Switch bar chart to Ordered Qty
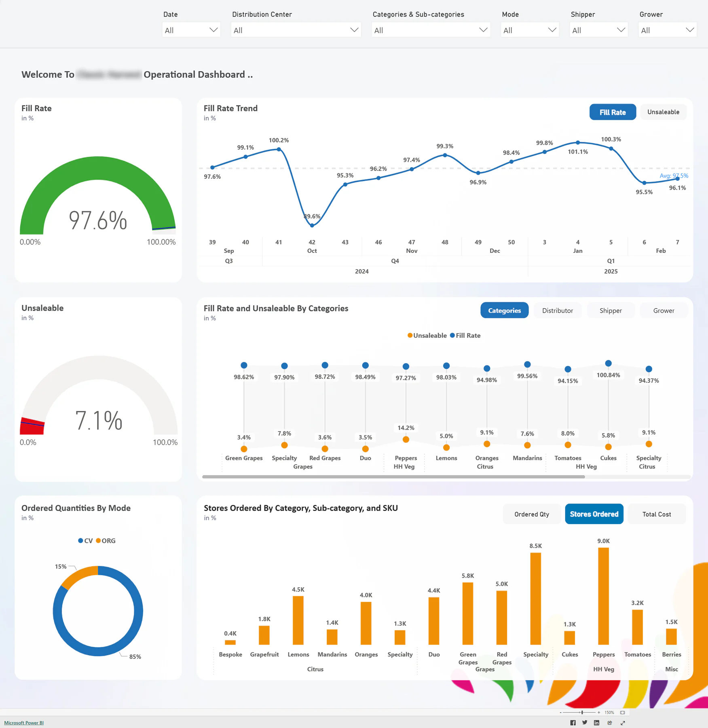 532,514
